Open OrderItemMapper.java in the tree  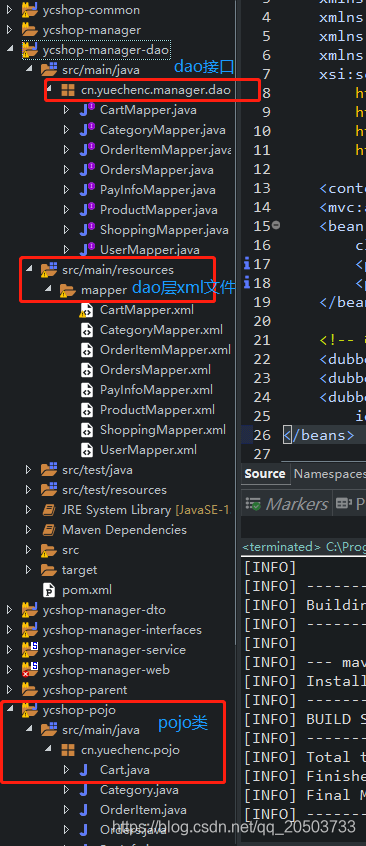(165, 150)
